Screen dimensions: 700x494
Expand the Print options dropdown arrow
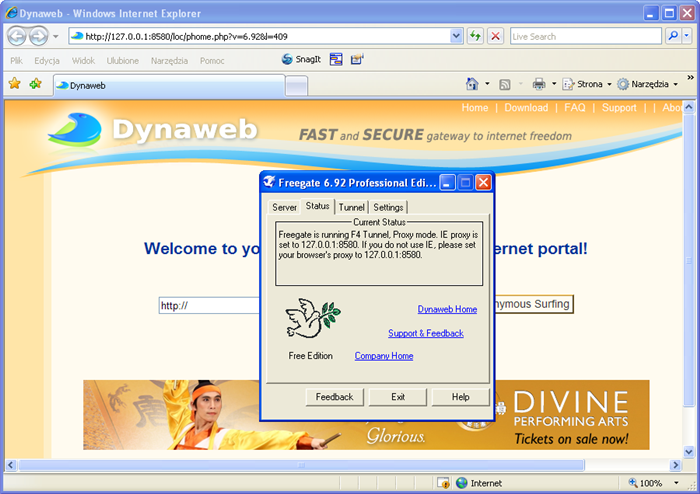click(x=554, y=84)
